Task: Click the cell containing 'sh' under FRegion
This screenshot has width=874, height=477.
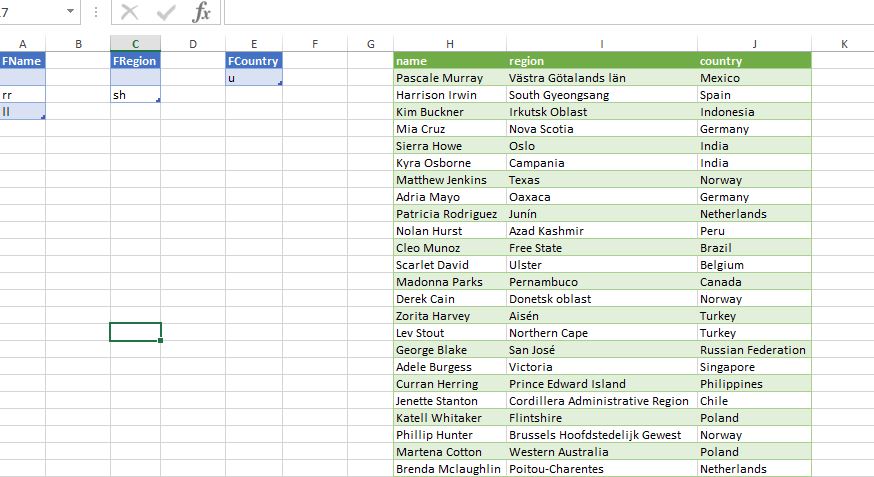Action: [x=135, y=95]
